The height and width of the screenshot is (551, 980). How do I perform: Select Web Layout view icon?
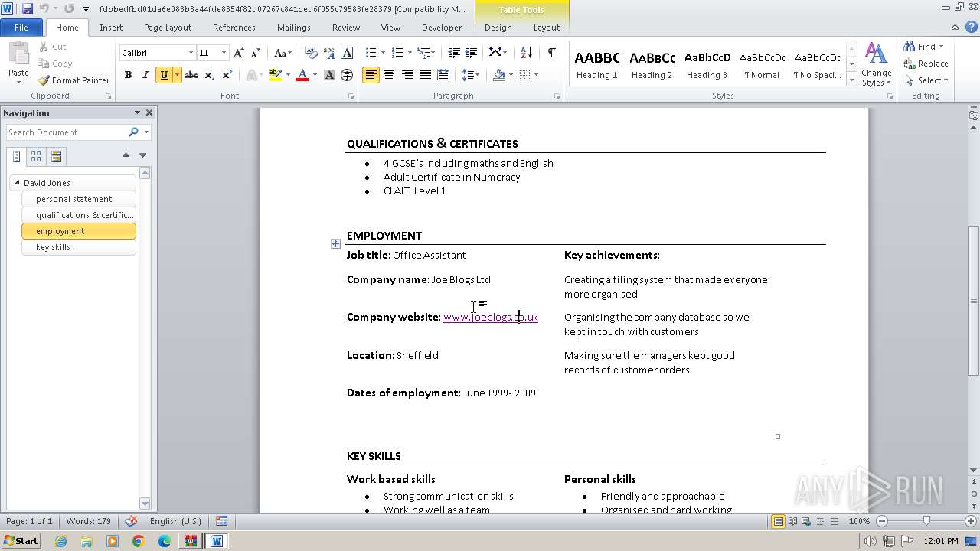pyautogui.click(x=806, y=521)
